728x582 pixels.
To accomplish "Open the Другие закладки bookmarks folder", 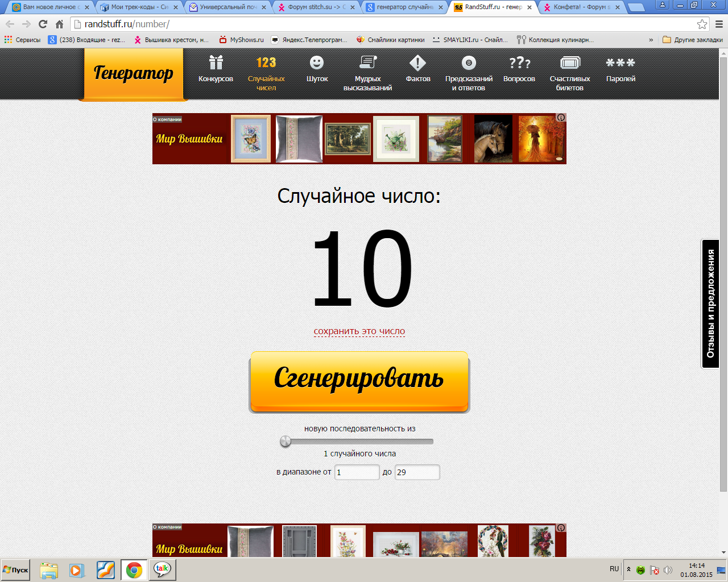I will click(x=692, y=40).
